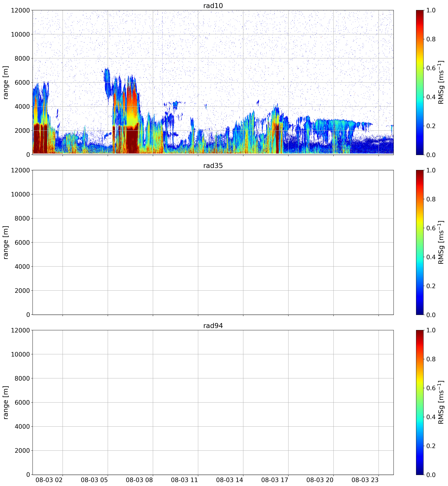Screen dimensions: 448x486
Task: Click the 0.6 tick on rad94 colorbar
Action: click(431, 388)
